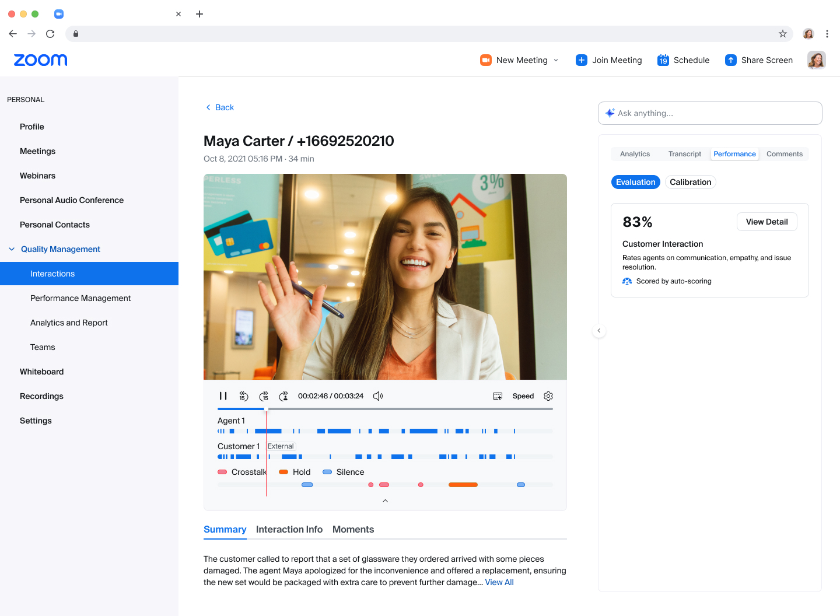Switch to the Transcript tab
Viewport: 840px width, 616px height.
click(684, 154)
